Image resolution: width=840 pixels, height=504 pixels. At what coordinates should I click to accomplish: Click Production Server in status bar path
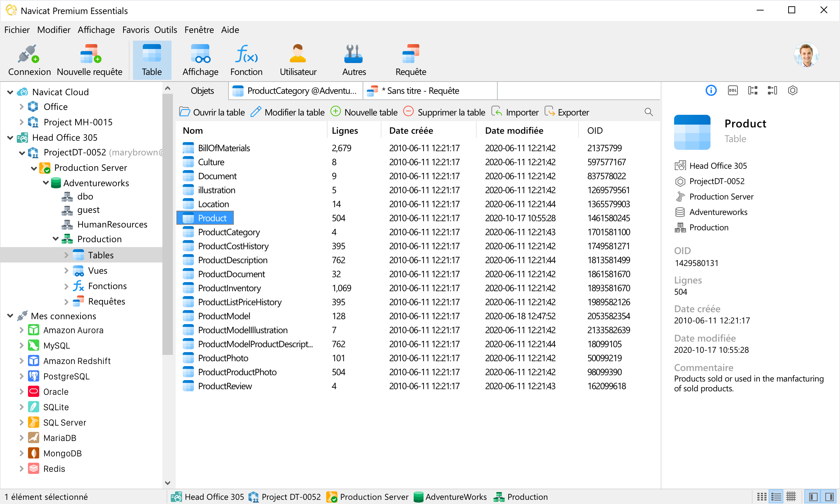(x=367, y=497)
